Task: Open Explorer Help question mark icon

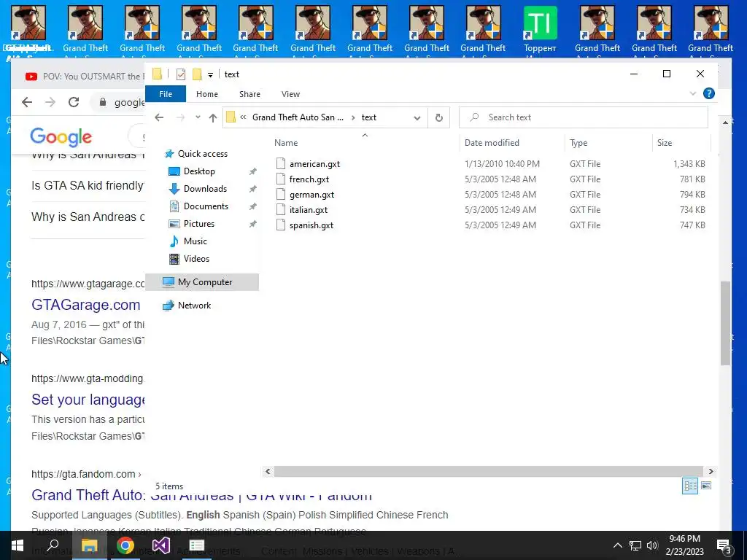Action: pyautogui.click(x=708, y=93)
